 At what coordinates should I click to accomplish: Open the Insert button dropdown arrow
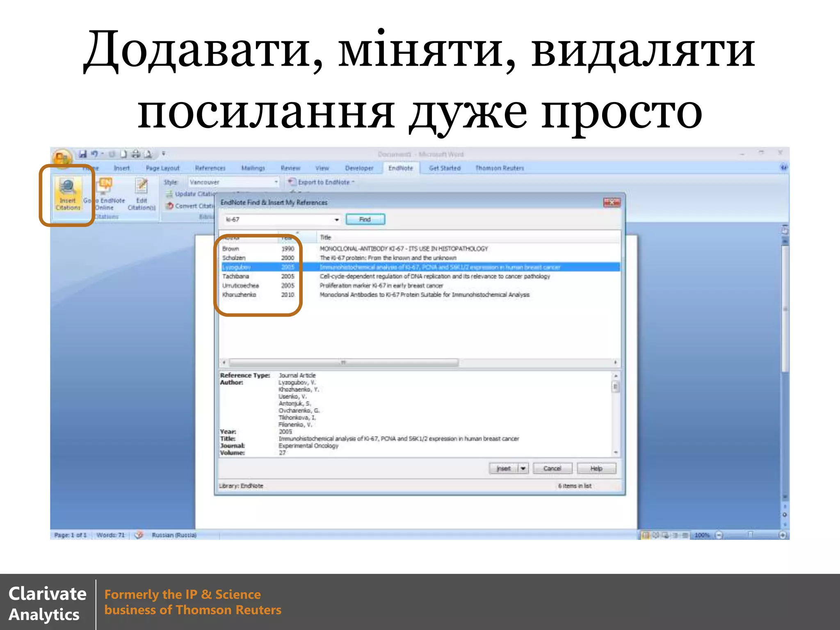click(x=523, y=468)
